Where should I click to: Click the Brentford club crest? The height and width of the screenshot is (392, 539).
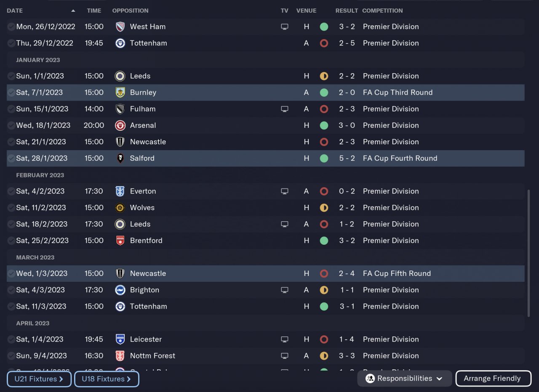[x=120, y=241]
